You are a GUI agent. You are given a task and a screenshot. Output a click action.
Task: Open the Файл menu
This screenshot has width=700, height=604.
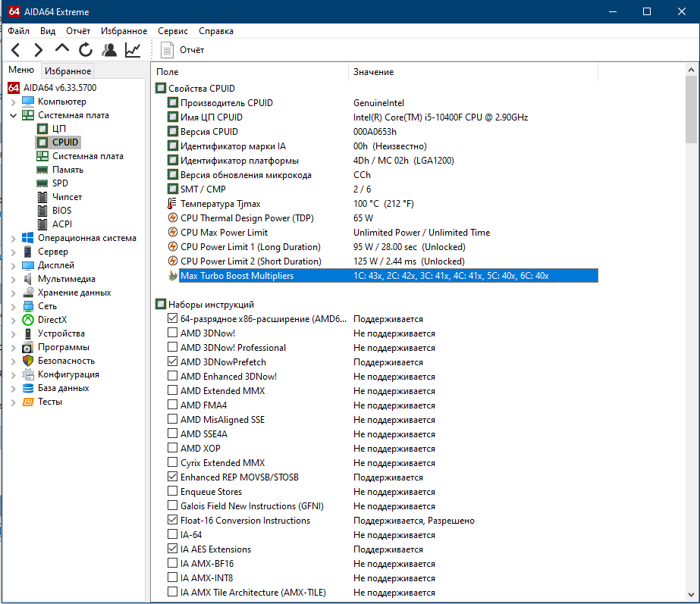(x=19, y=31)
